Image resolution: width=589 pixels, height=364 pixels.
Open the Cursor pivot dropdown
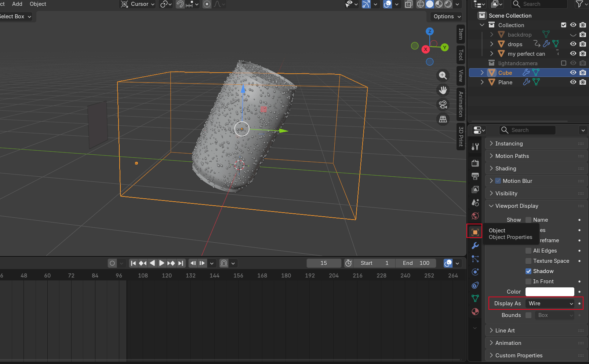[x=138, y=4]
